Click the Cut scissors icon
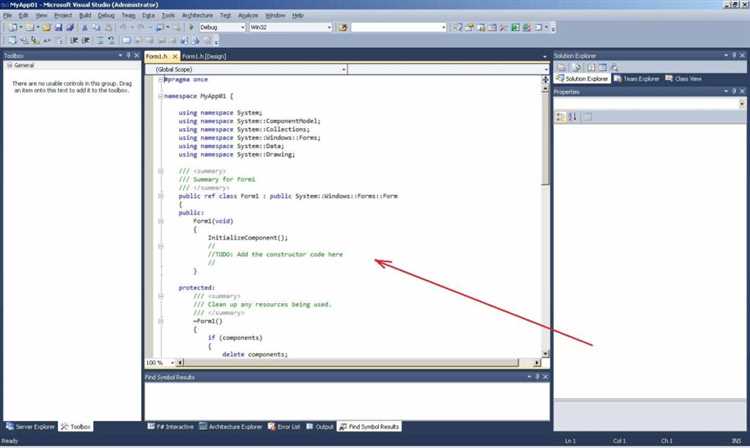 coord(85,27)
